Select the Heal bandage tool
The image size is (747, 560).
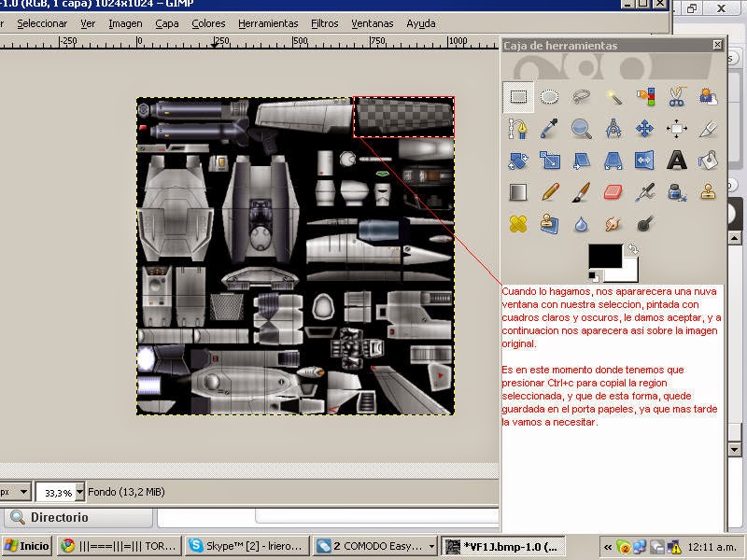coord(518,224)
